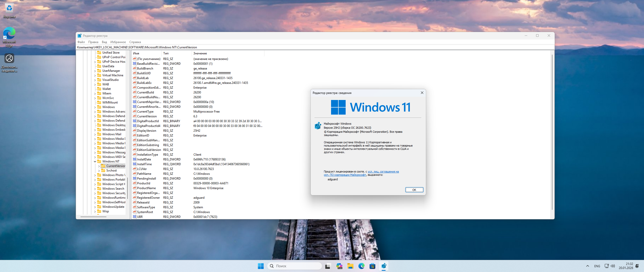Select the UBR registry value icon
644x272 pixels.
135,217
